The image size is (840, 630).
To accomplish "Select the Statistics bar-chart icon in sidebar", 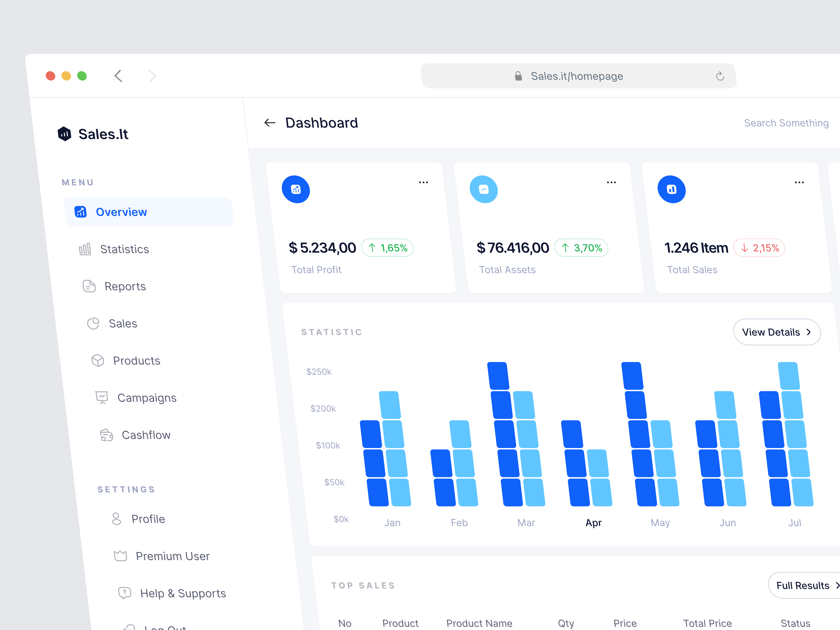I will point(85,249).
